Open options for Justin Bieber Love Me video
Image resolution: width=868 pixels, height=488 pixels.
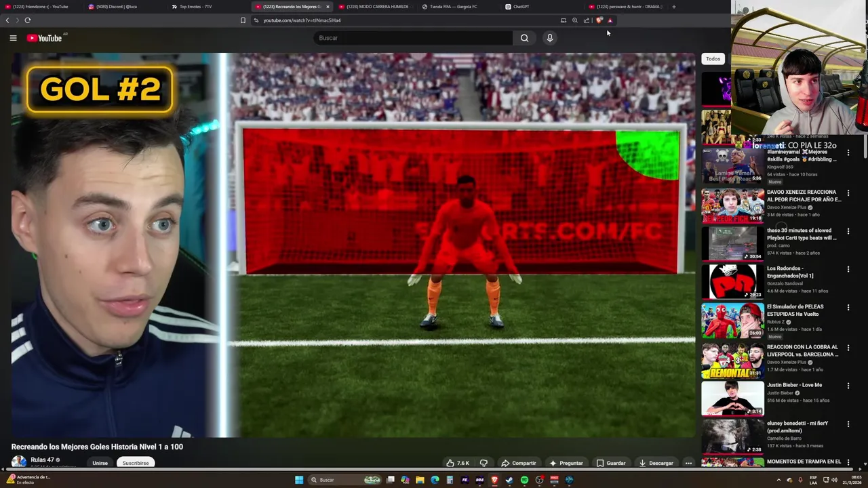click(x=848, y=386)
